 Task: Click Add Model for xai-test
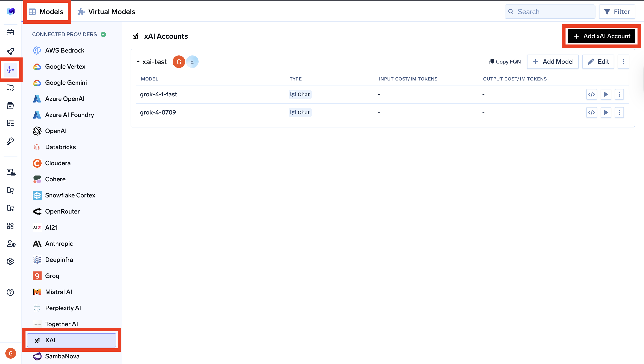coord(553,61)
